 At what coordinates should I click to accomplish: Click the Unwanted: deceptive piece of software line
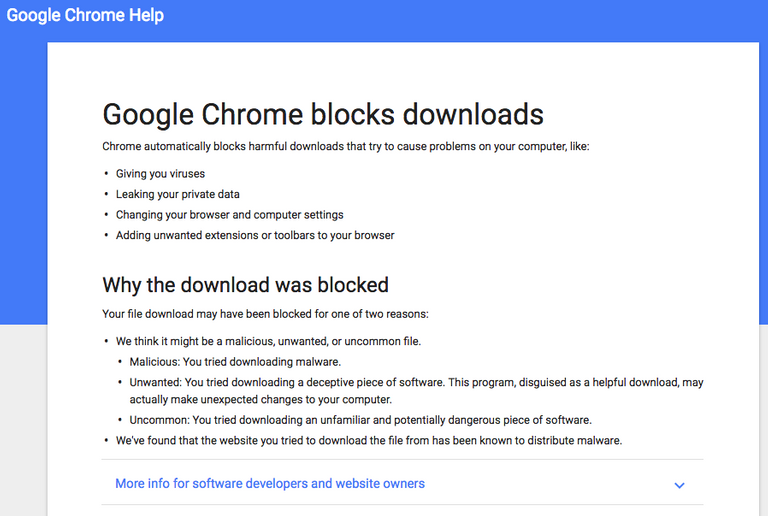click(x=416, y=391)
